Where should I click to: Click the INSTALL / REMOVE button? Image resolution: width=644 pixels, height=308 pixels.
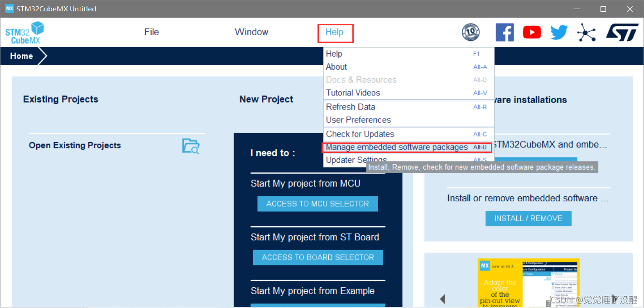[529, 218]
